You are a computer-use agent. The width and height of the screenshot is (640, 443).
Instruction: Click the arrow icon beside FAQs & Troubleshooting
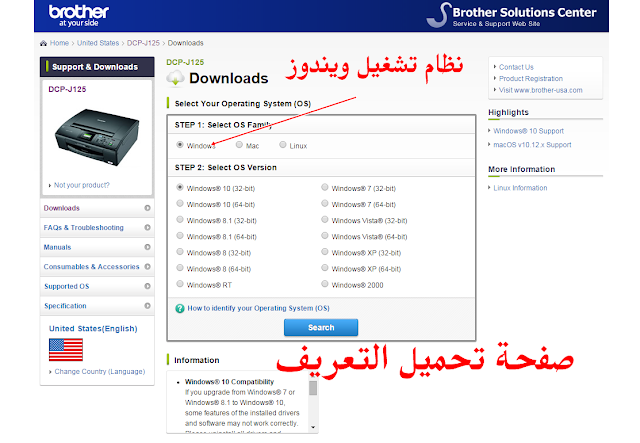147,227
